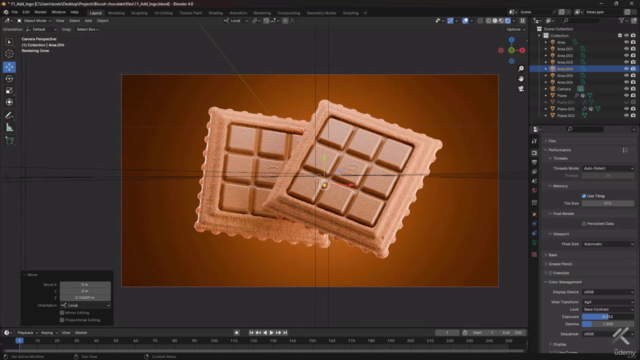Toggle viewport overlays button
Viewport: 640px width, 360px height.
pos(465,21)
